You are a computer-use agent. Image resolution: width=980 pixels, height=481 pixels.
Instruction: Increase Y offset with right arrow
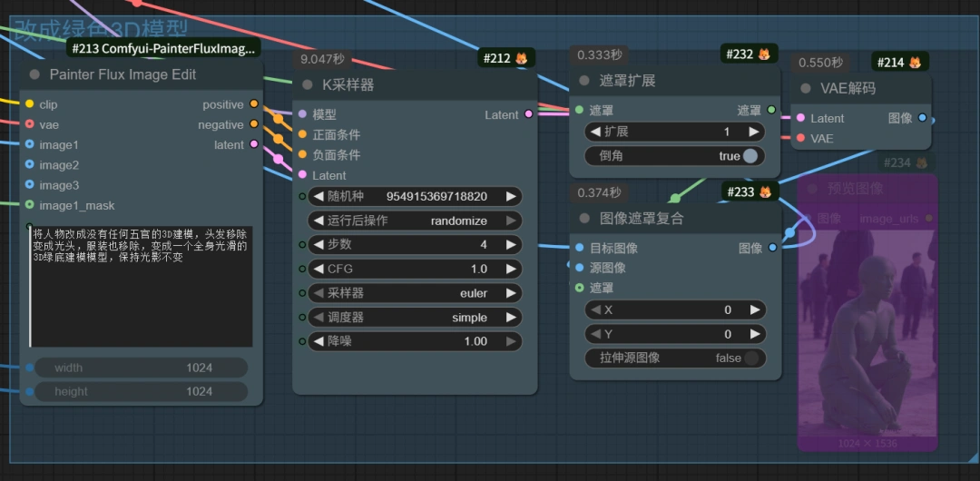click(754, 334)
